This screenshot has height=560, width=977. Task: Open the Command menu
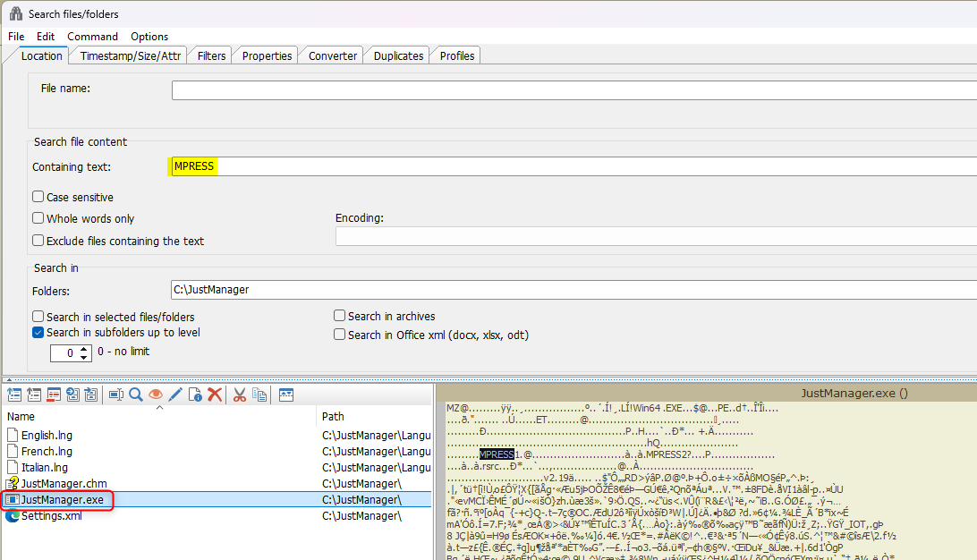tap(92, 36)
